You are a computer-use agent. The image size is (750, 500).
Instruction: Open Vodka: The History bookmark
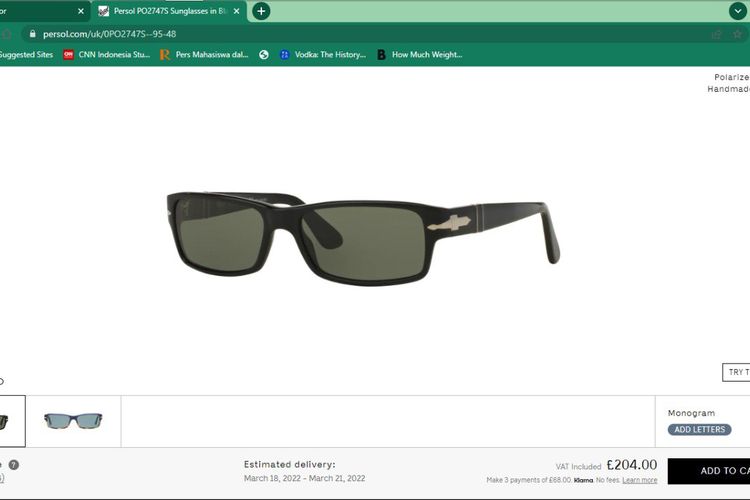point(322,55)
